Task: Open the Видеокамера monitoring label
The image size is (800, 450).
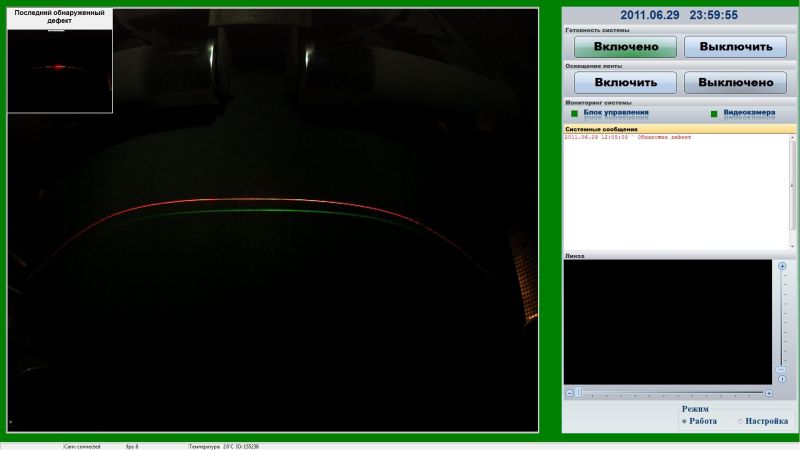Action: (x=749, y=112)
